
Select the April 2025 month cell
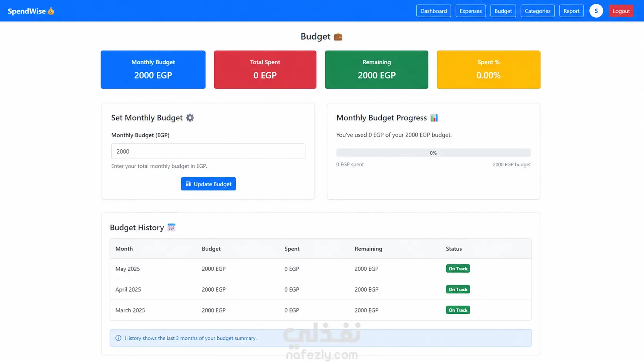point(128,290)
